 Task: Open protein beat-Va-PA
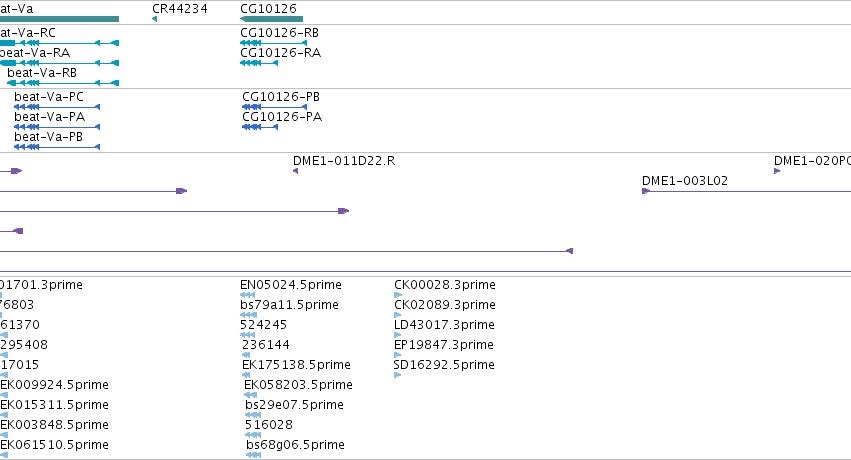click(49, 117)
